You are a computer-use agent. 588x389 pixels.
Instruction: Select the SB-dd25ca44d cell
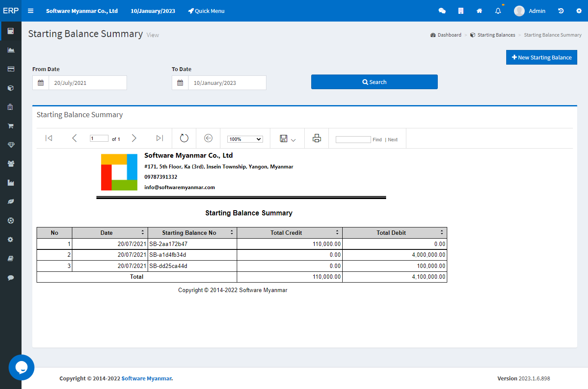point(192,266)
